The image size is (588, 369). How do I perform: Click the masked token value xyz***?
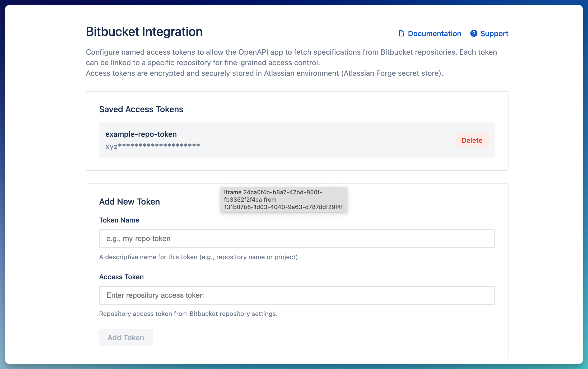(153, 145)
